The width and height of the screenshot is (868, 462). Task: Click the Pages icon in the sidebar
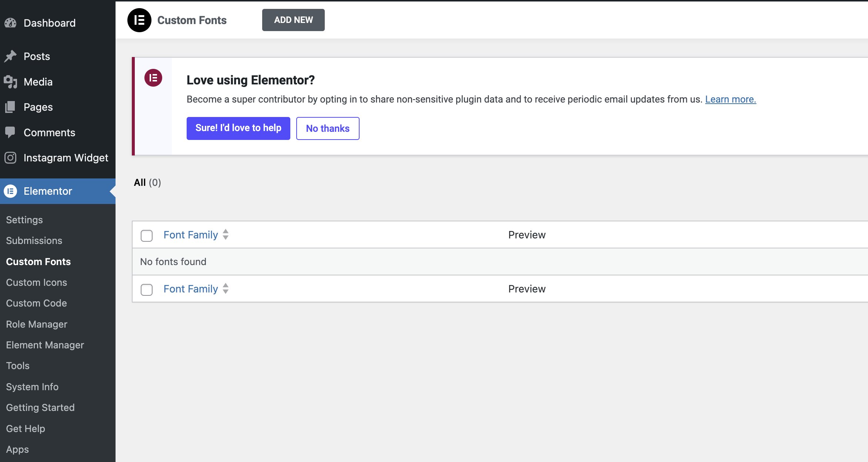(x=11, y=107)
